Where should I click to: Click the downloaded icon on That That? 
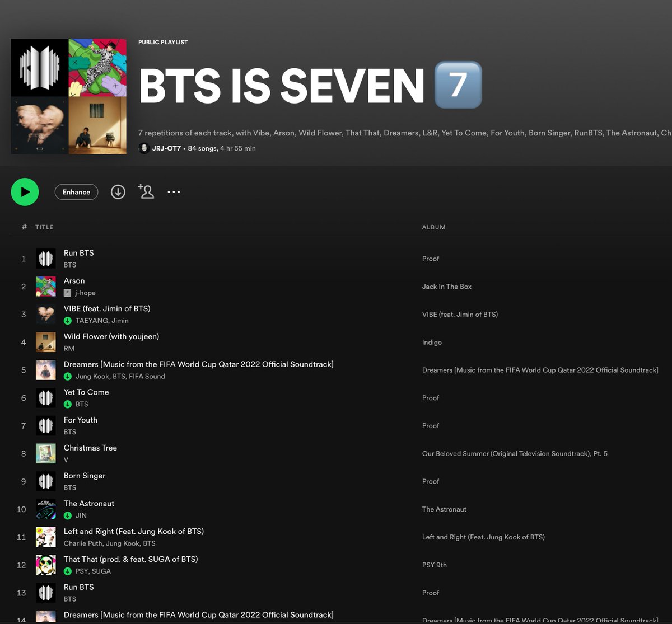68,571
